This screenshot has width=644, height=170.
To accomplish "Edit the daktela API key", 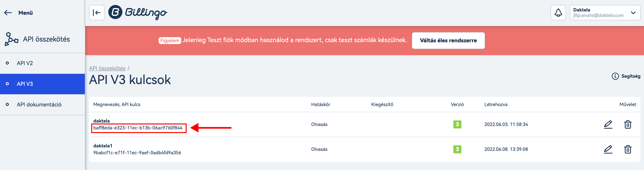I will coord(608,124).
